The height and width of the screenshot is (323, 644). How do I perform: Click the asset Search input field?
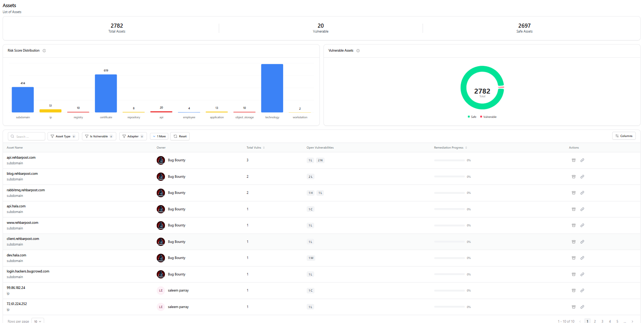(x=27, y=136)
